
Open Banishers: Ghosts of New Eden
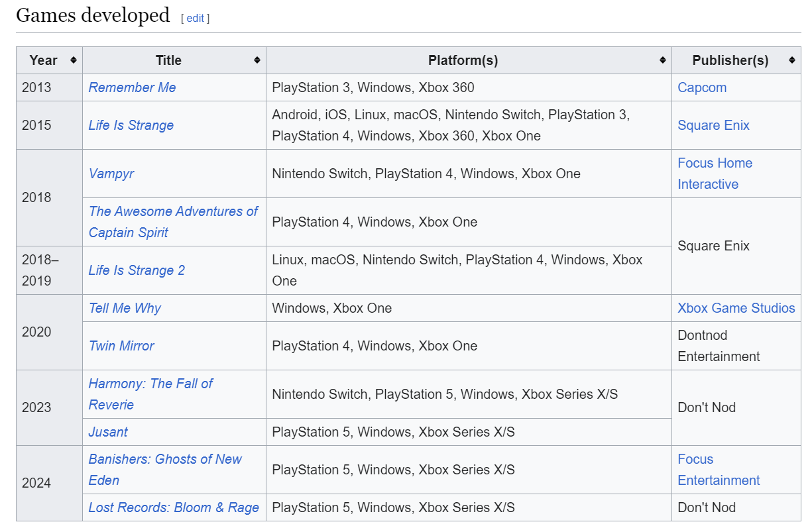(x=165, y=459)
